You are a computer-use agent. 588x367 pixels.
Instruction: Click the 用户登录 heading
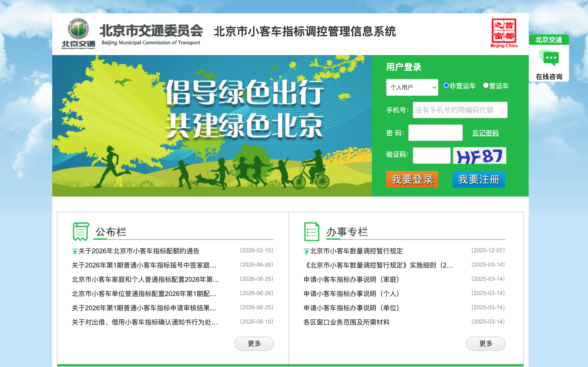404,67
